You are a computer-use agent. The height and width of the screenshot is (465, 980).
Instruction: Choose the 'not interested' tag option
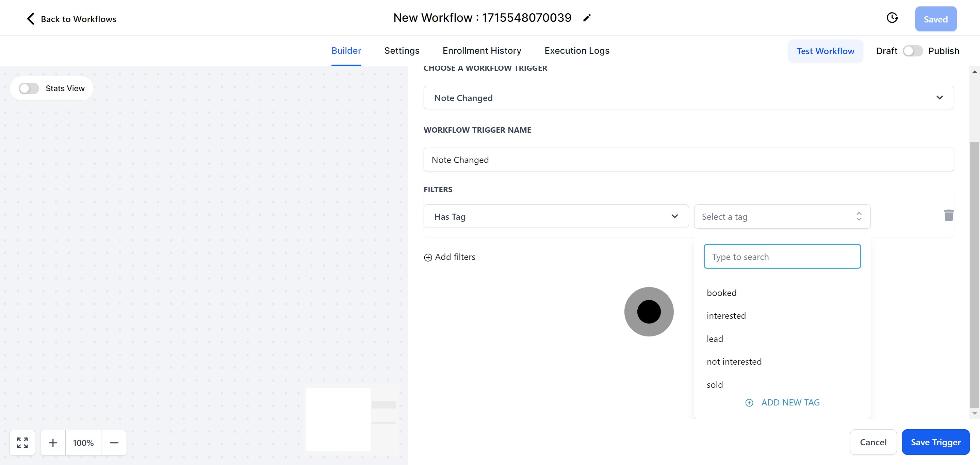(734, 362)
